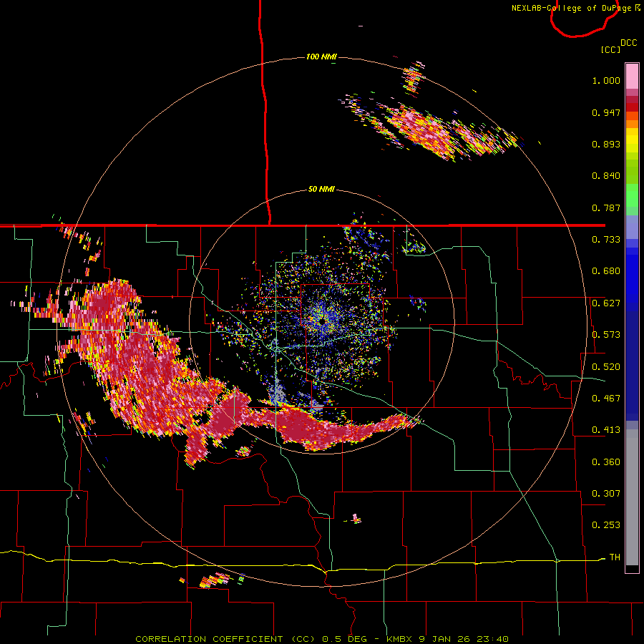Select the 0.467 legend value
Viewport: 644px width, 644px height.
pos(606,399)
